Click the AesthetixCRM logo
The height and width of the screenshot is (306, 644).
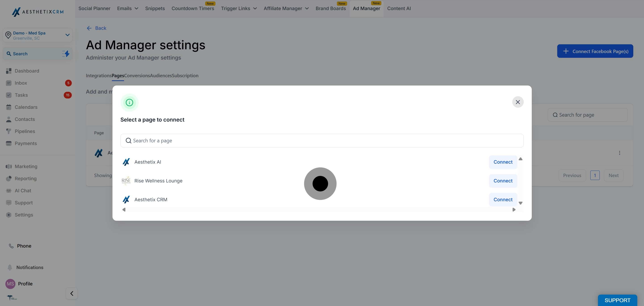point(38,12)
